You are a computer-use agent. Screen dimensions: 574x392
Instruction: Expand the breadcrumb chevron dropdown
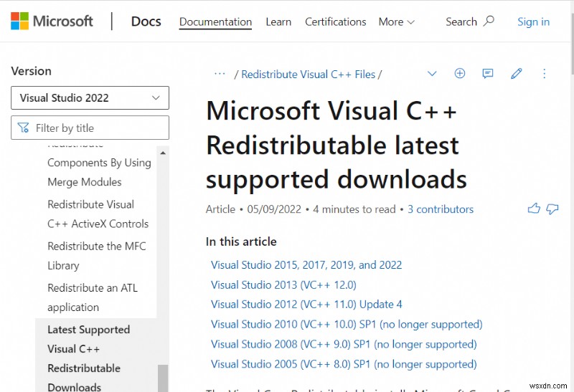coord(432,74)
